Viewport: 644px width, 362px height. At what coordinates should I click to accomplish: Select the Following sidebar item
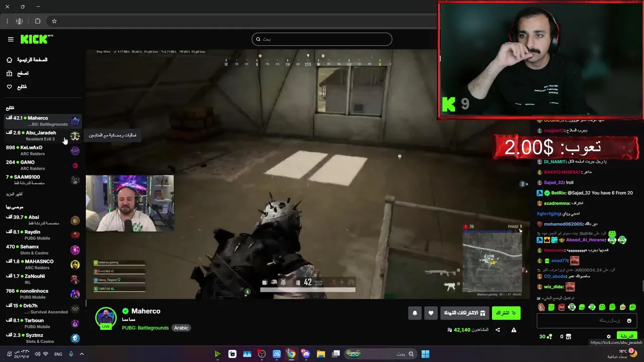point(42,87)
